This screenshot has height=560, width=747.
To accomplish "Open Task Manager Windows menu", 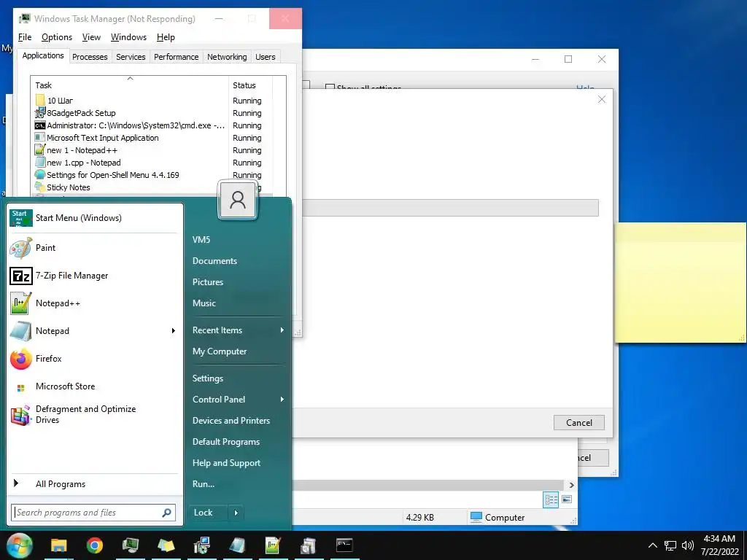I will click(x=128, y=37).
